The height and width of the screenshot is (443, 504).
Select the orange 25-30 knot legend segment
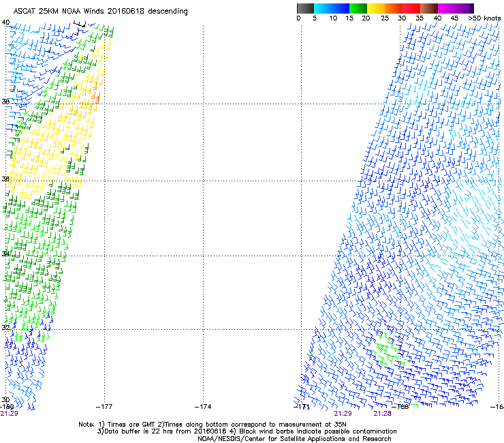[394, 8]
